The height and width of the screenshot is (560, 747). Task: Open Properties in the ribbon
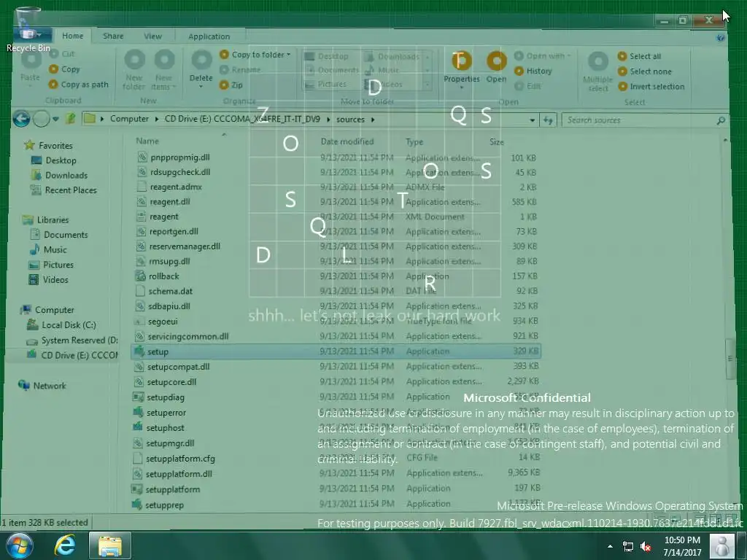(x=461, y=69)
